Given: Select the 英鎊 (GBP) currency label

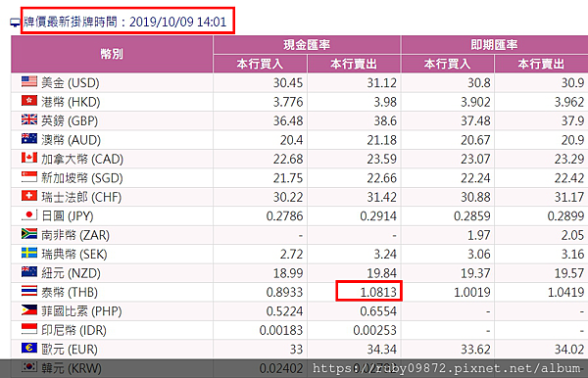Looking at the screenshot, I should 70,121.
